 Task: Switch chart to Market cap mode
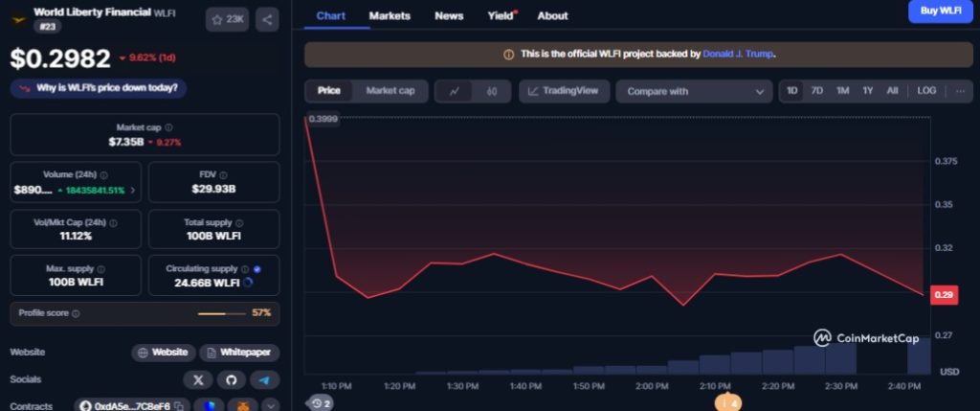point(390,91)
